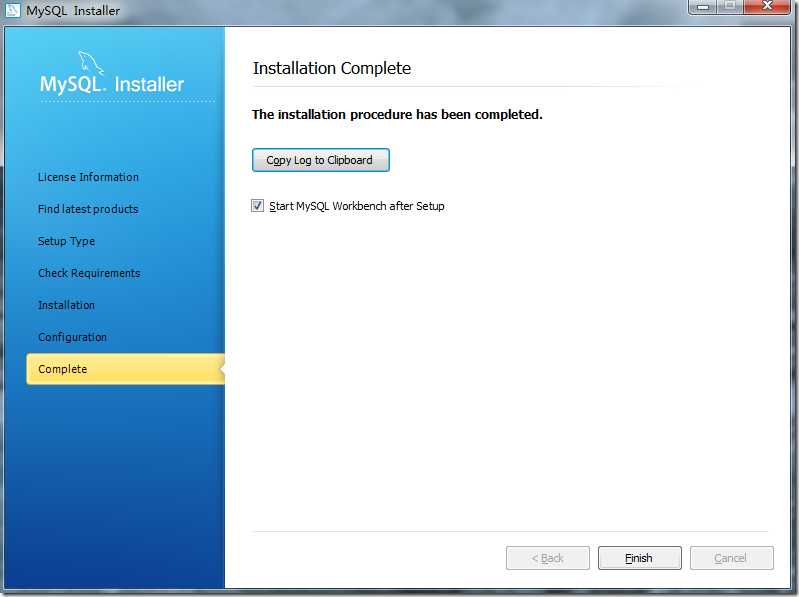Viewport: 799px width, 597px height.
Task: Click the Finish button
Action: pyautogui.click(x=640, y=558)
